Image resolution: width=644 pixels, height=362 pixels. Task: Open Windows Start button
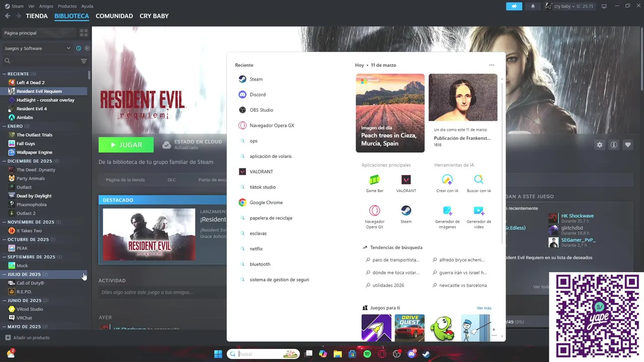click(x=218, y=354)
